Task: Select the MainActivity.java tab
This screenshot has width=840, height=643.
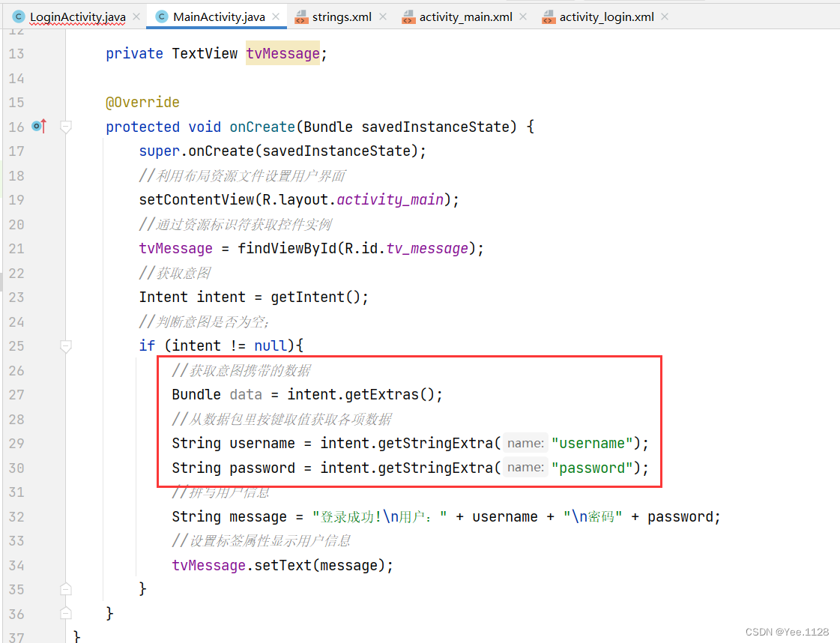Action: pos(219,16)
